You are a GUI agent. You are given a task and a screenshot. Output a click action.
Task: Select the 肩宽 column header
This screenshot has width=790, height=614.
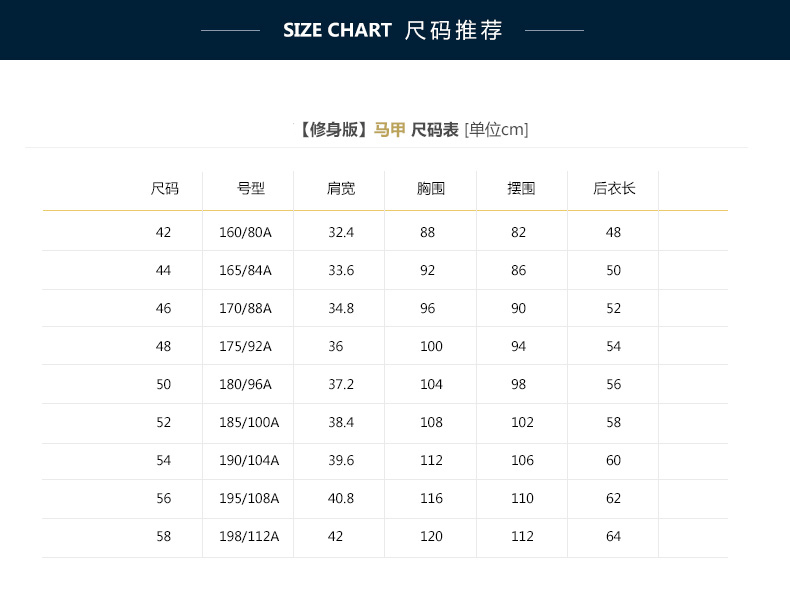(x=341, y=188)
